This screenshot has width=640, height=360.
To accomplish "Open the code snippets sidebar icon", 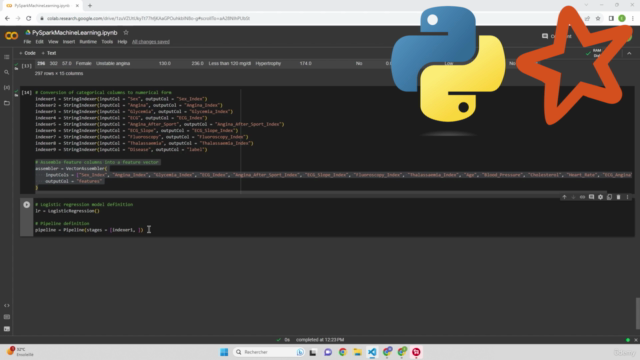I will pos(7,305).
